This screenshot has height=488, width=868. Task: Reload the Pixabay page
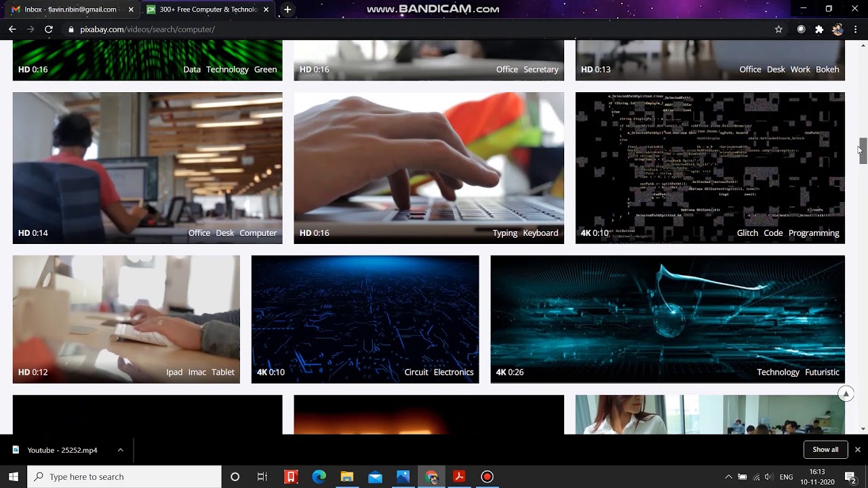[x=49, y=29]
